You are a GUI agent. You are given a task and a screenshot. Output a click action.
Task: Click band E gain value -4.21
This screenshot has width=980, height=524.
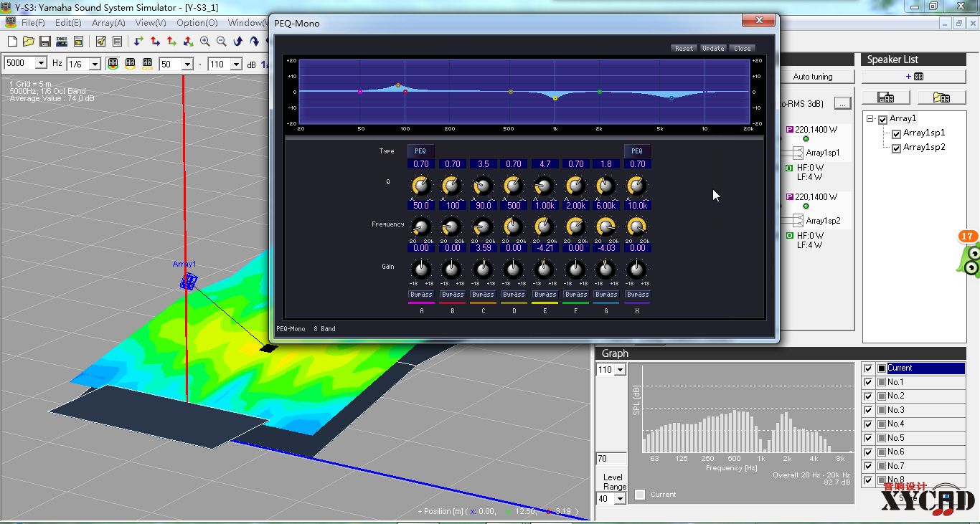coord(545,248)
